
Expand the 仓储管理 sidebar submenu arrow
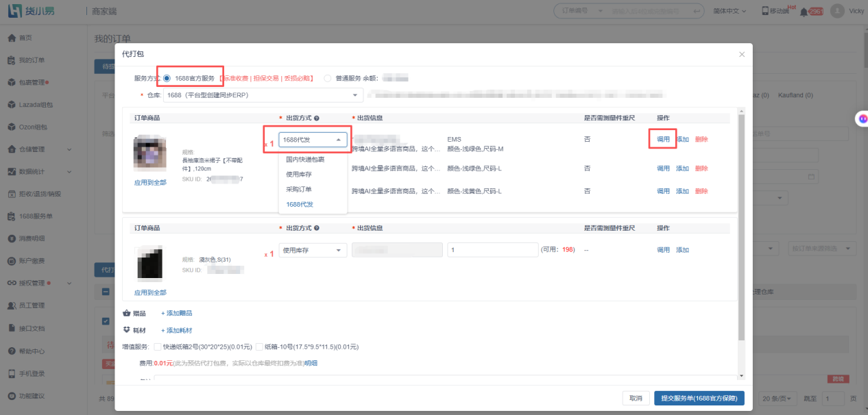(x=69, y=149)
